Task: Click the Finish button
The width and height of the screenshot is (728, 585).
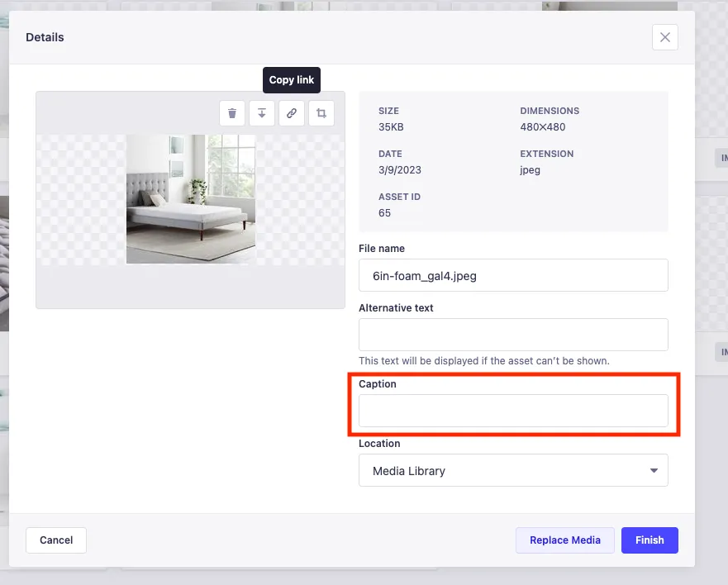Action: [649, 540]
